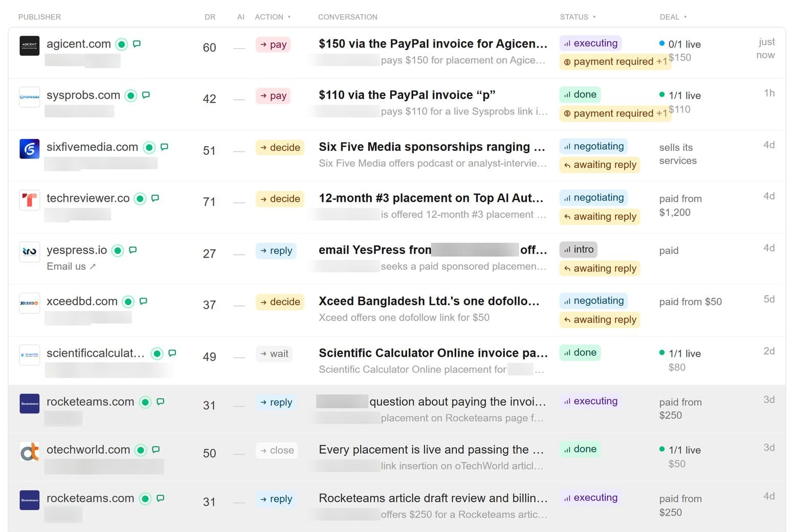This screenshot has width=802, height=532.
Task: Open the '12-month #3 placement' conversation
Action: (x=431, y=198)
